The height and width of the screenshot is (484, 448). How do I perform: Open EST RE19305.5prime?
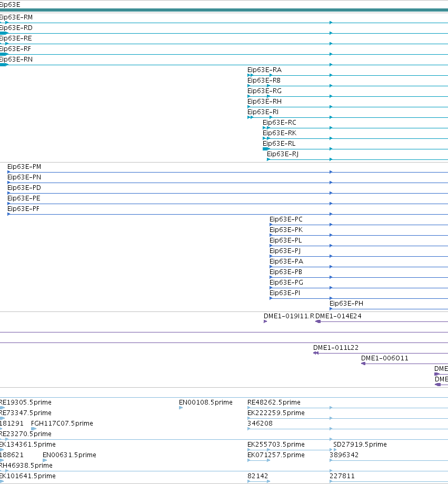[x=26, y=402]
